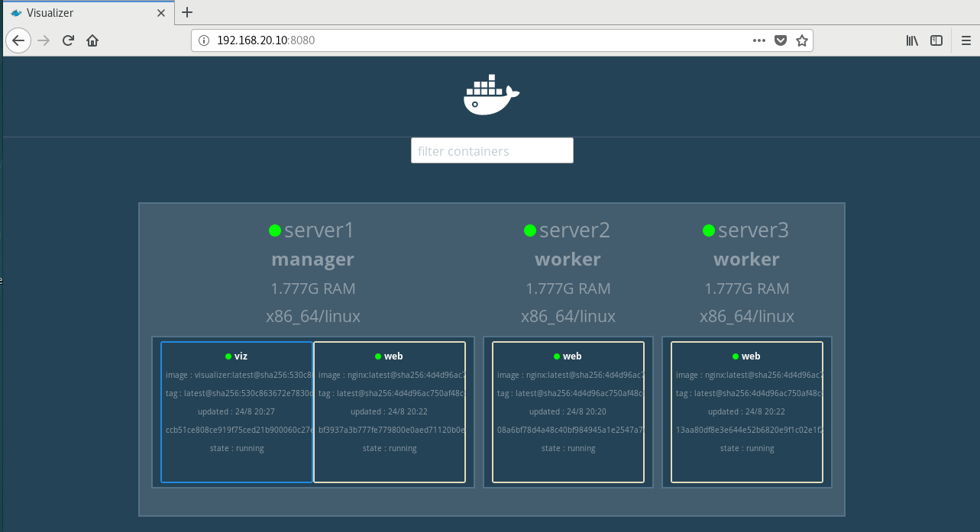980x532 pixels.
Task: Click the Visualizer tab favicon
Action: (x=17, y=12)
